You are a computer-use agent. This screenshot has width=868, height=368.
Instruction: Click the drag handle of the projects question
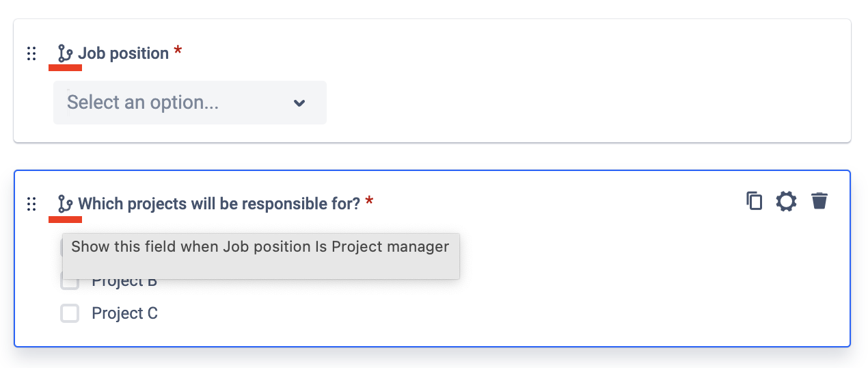31,204
